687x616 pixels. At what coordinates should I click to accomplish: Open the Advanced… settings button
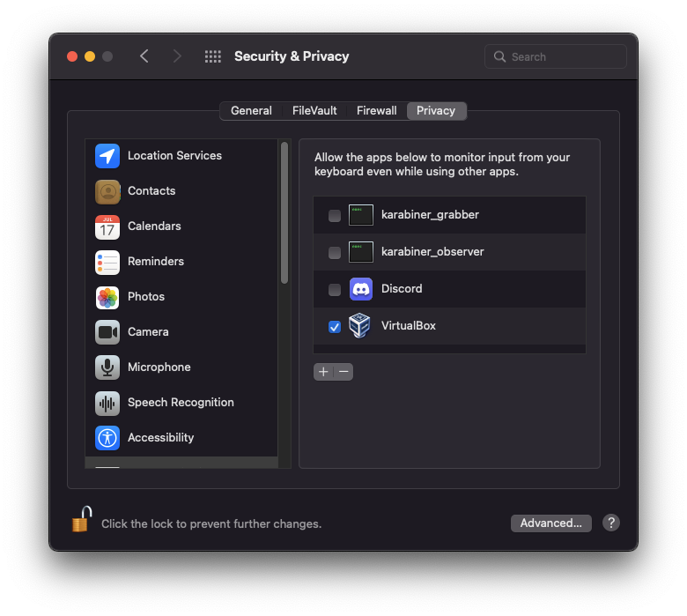[x=550, y=523]
